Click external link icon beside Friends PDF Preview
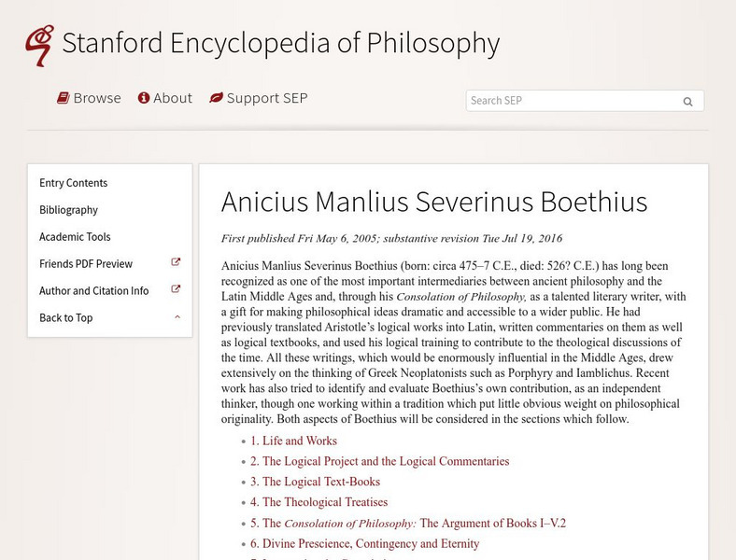 [176, 263]
